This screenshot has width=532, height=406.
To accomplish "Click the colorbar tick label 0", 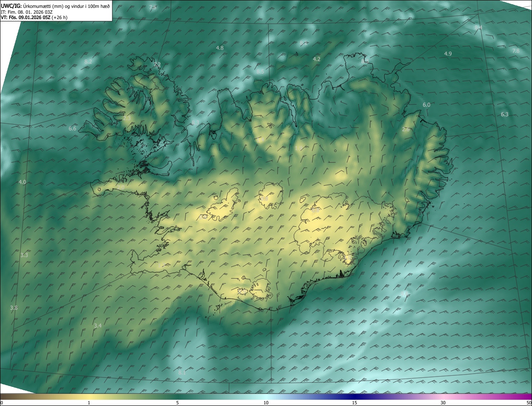I will point(2,403).
